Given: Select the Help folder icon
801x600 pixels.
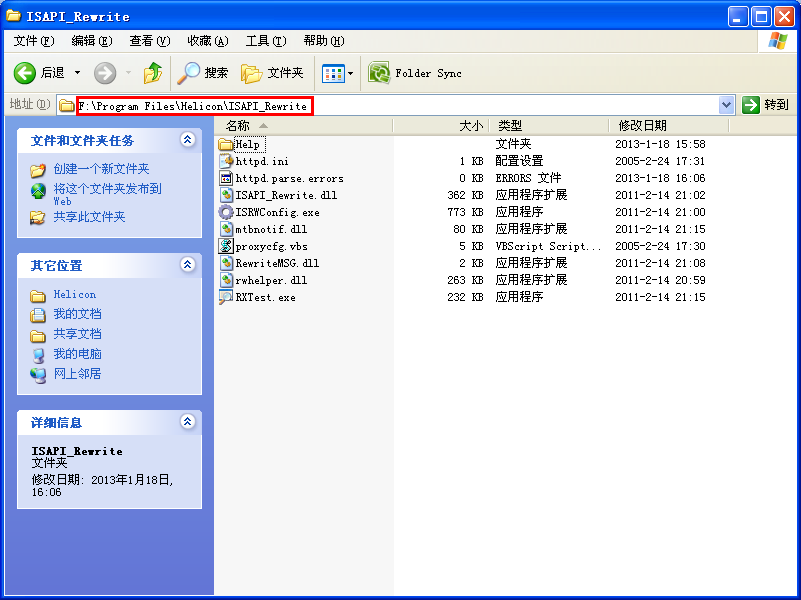Looking at the screenshot, I should tap(225, 145).
